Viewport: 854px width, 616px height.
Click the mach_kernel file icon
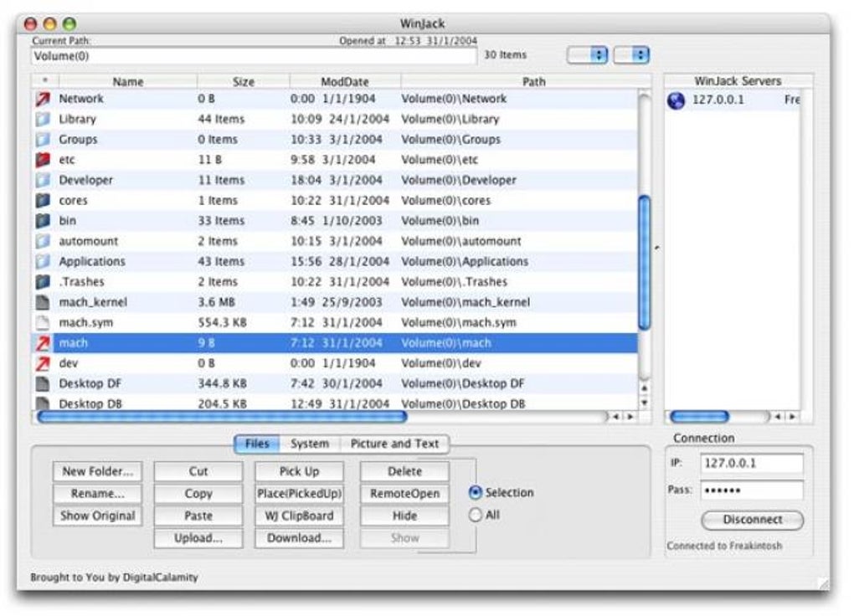(43, 302)
